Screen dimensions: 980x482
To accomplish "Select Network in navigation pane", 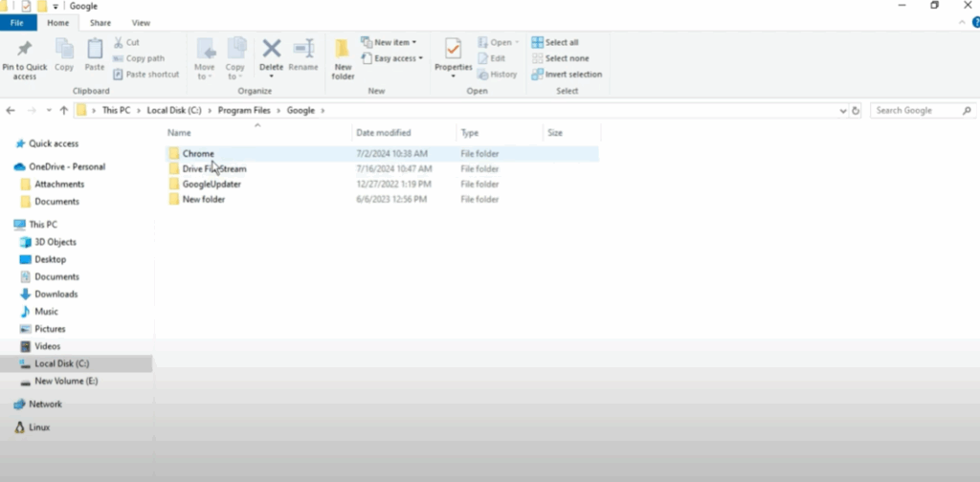I will (x=38, y=405).
